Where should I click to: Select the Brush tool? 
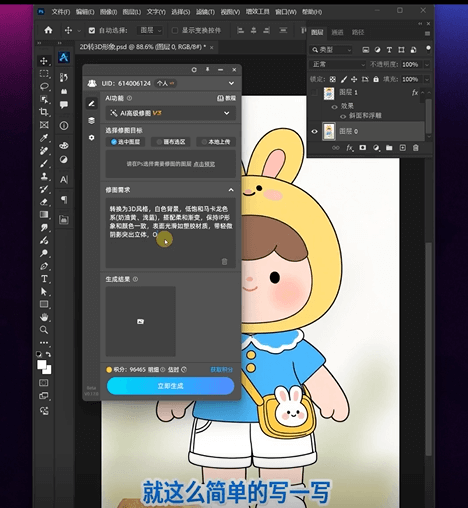(x=44, y=163)
